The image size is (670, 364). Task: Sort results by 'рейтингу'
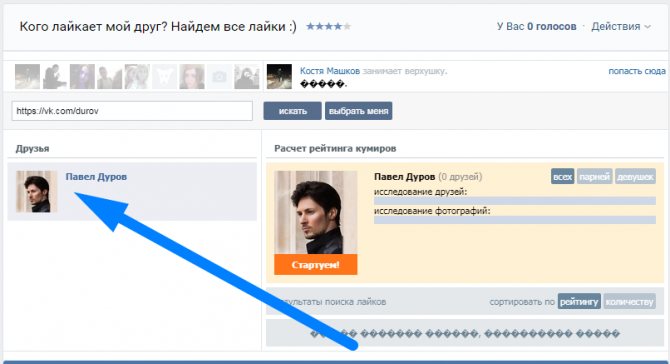pos(579,302)
